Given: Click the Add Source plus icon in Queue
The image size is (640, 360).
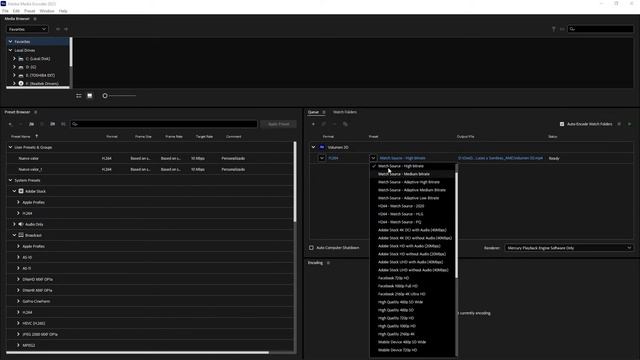Looking at the screenshot, I should [x=313, y=124].
